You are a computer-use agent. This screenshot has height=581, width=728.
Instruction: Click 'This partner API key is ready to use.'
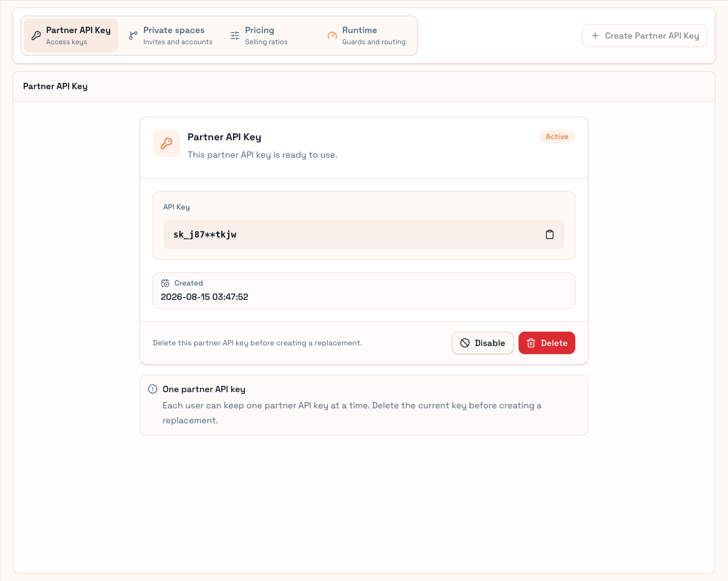point(262,155)
